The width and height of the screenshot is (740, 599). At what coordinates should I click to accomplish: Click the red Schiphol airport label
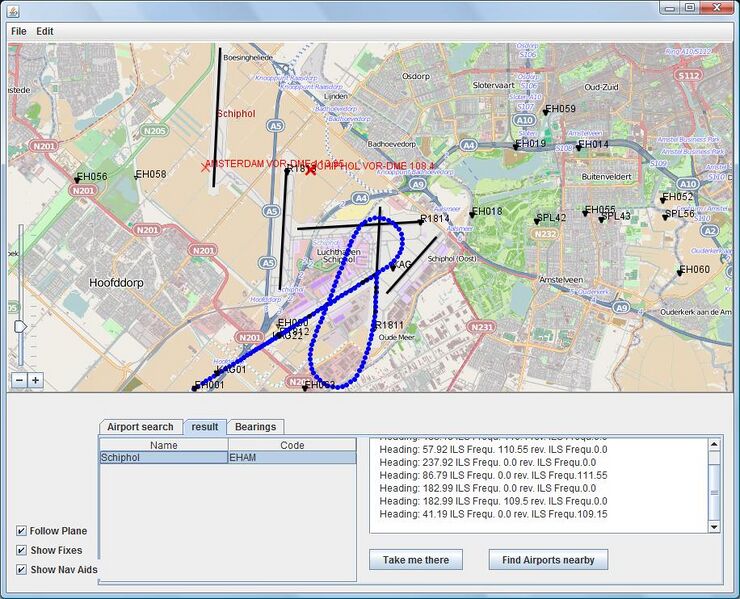[x=236, y=114]
